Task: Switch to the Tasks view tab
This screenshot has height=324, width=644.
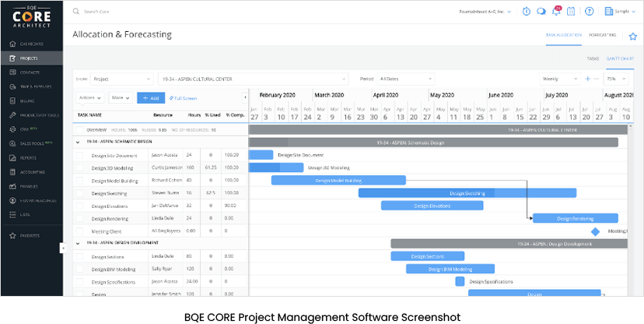Action: pos(593,59)
